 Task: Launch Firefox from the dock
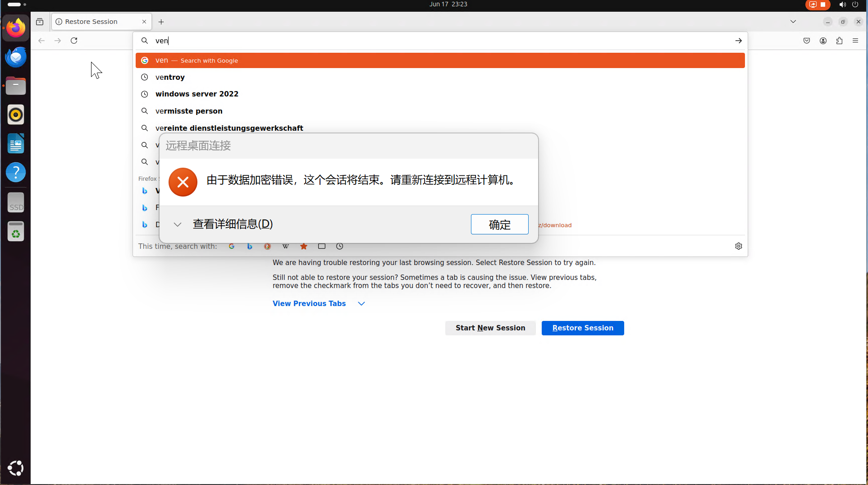coord(16,28)
